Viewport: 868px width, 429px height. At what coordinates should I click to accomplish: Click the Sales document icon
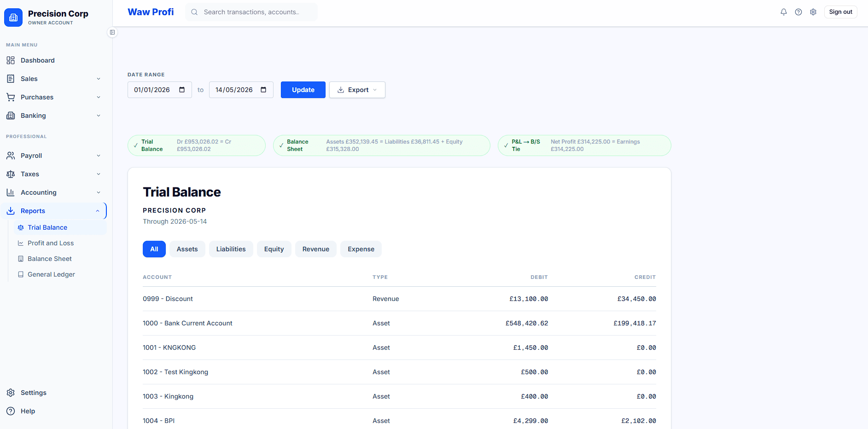pos(11,79)
